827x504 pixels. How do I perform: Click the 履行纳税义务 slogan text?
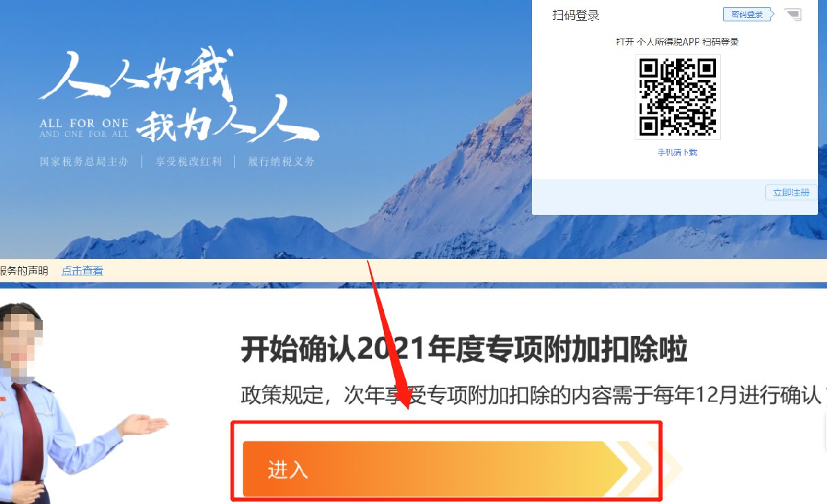point(281,162)
